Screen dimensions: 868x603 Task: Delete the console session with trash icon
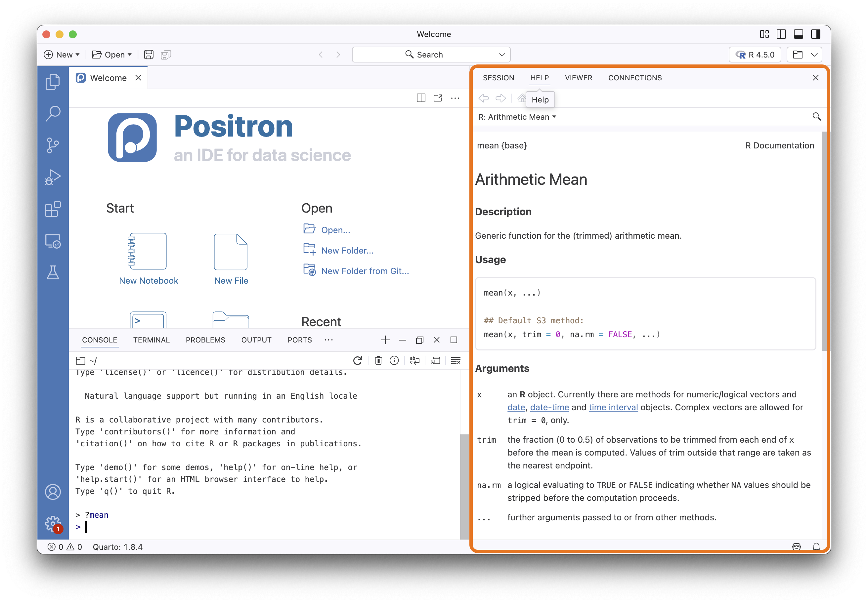pos(378,360)
